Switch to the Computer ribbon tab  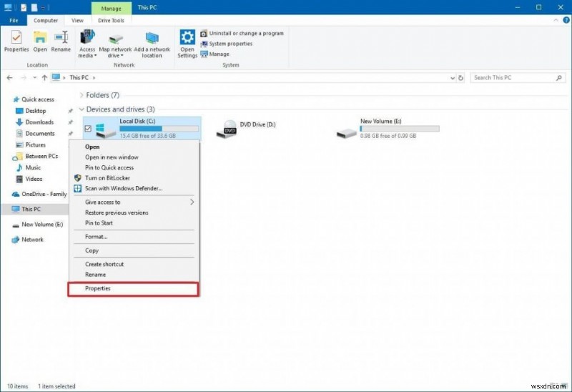46,21
